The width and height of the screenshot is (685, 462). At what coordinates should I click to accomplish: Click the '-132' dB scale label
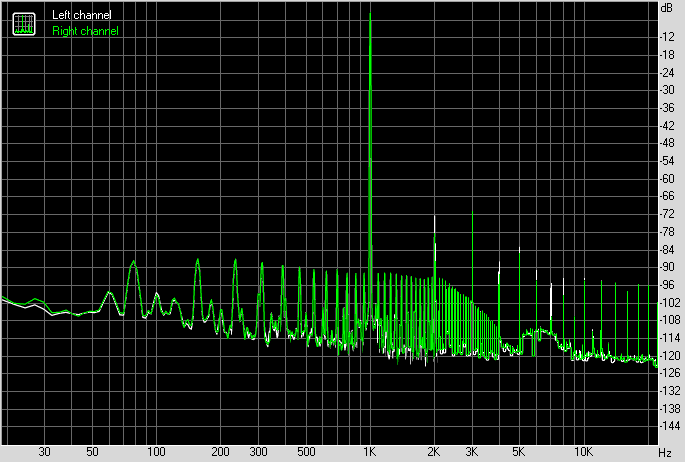[x=669, y=391]
